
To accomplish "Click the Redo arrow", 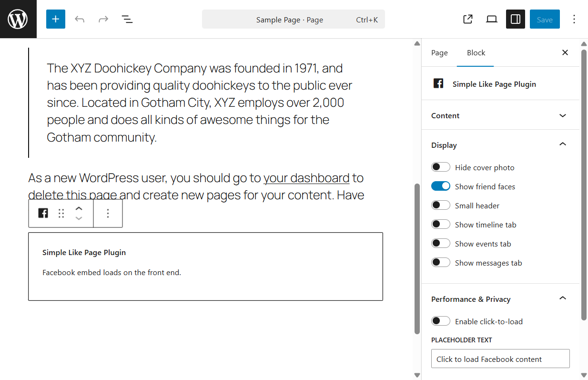I will point(103,19).
